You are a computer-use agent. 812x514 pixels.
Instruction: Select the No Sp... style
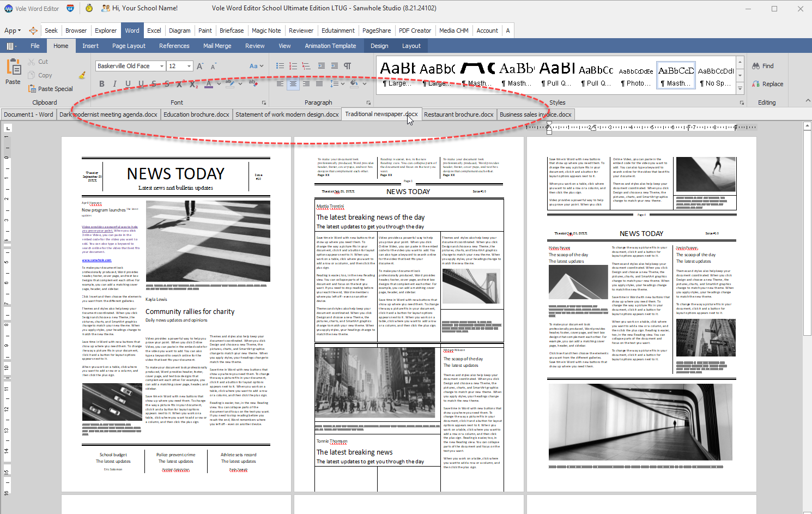[x=716, y=75]
